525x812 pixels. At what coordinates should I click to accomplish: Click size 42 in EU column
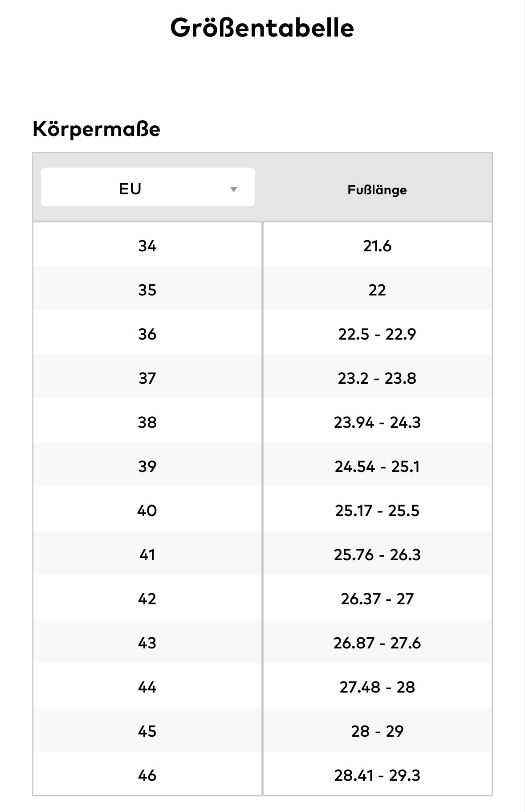[x=147, y=599]
